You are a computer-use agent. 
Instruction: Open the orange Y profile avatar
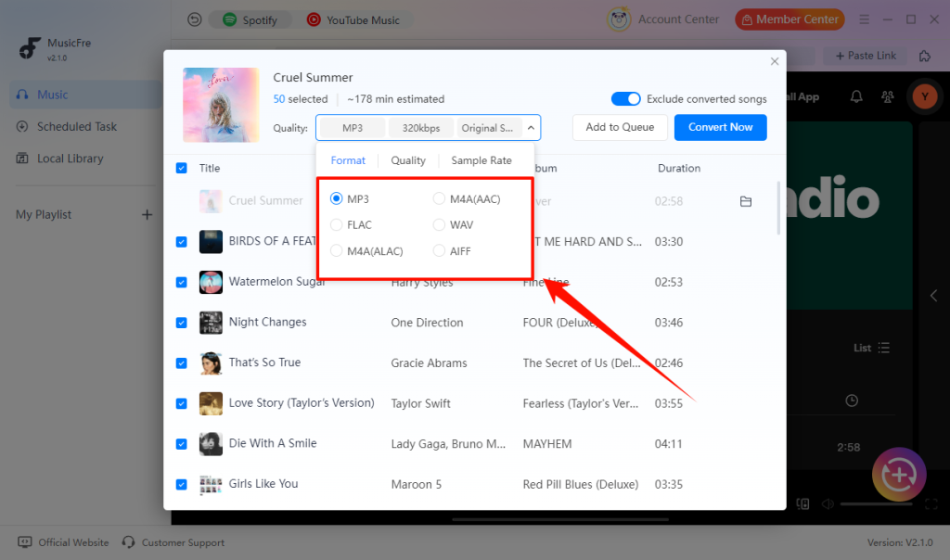[x=925, y=96]
